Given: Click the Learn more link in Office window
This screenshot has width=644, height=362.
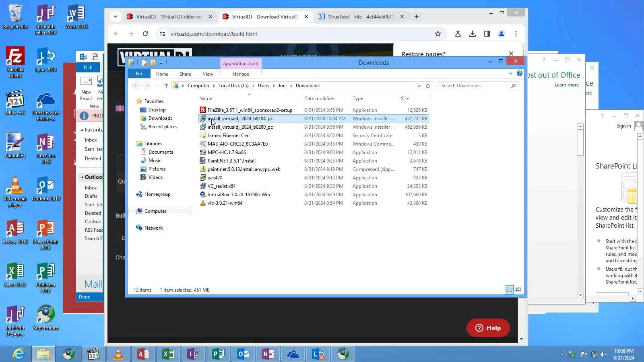Looking at the screenshot, I should [x=567, y=85].
